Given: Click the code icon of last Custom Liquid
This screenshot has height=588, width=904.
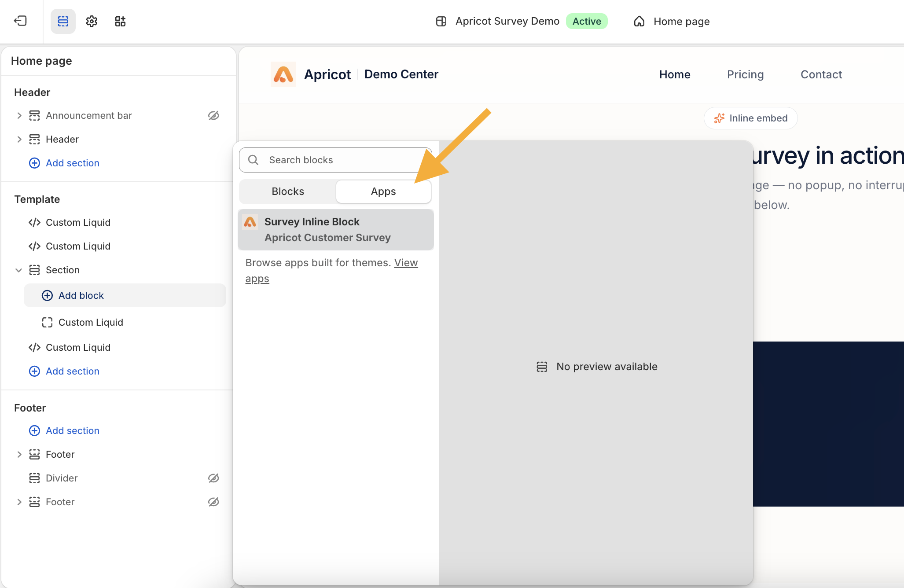Looking at the screenshot, I should 34,347.
